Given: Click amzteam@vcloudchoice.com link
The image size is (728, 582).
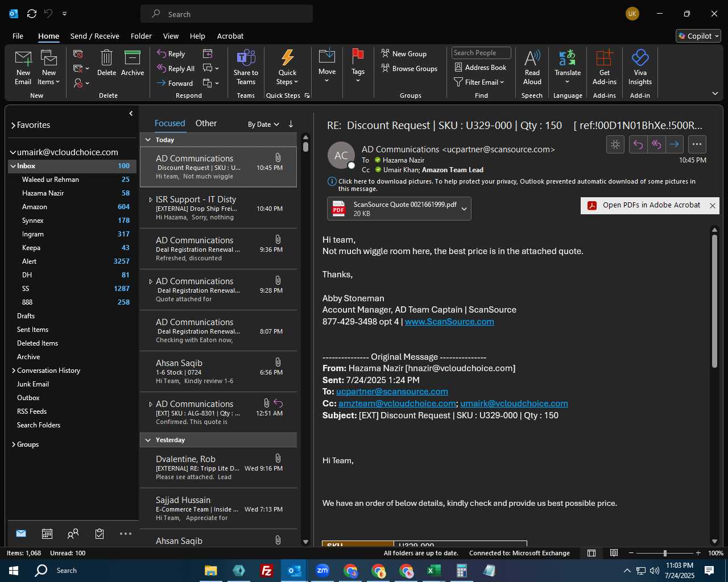Looking at the screenshot, I should pyautogui.click(x=397, y=404).
